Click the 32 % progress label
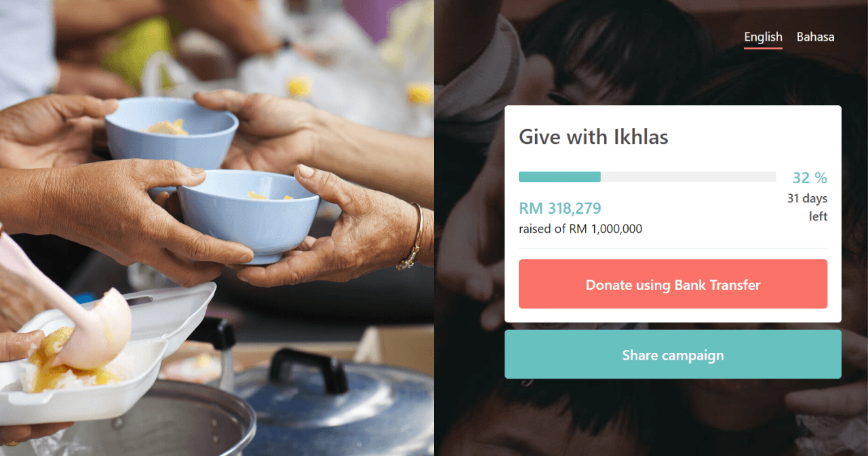 [810, 178]
